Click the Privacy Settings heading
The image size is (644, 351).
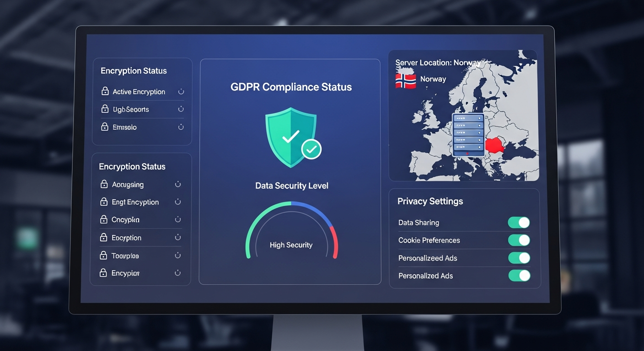click(x=430, y=201)
